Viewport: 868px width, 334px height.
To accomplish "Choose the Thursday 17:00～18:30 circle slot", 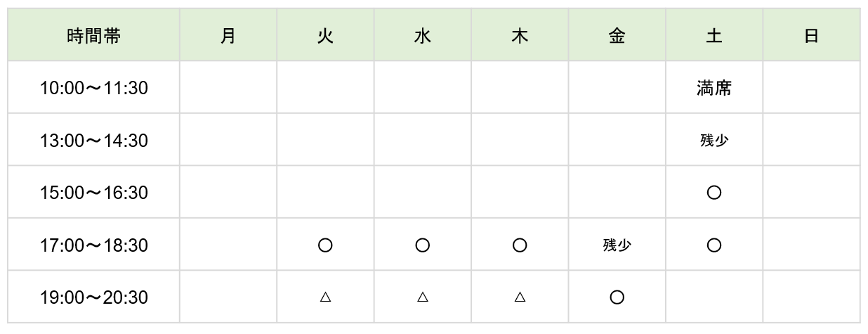I will tap(520, 245).
